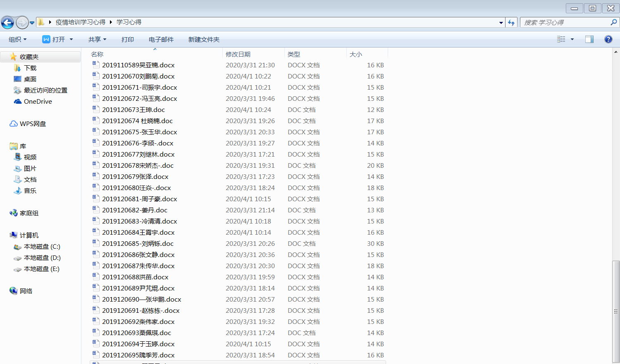Select WPS网盘 cloud drive
Viewport: 620px width, 364px height.
(x=33, y=124)
